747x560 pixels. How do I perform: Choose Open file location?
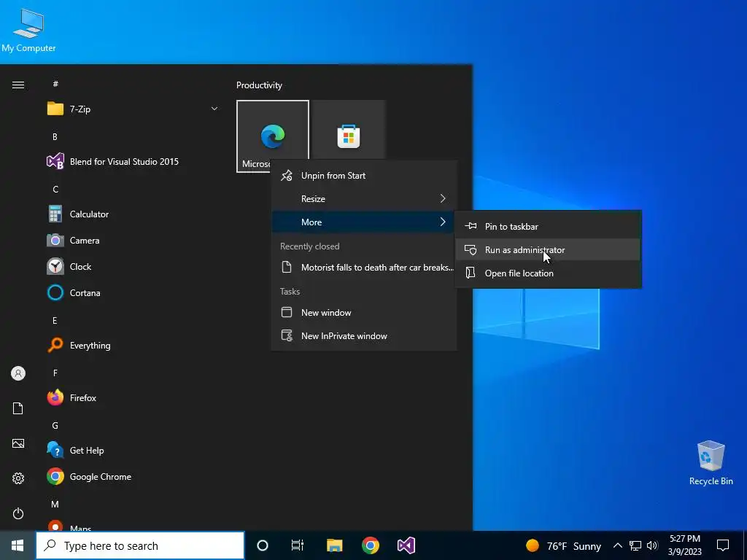tap(548, 273)
